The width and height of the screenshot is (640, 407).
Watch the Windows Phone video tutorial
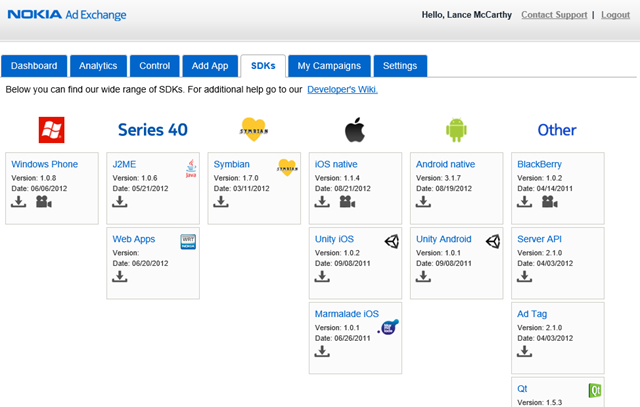pos(44,202)
